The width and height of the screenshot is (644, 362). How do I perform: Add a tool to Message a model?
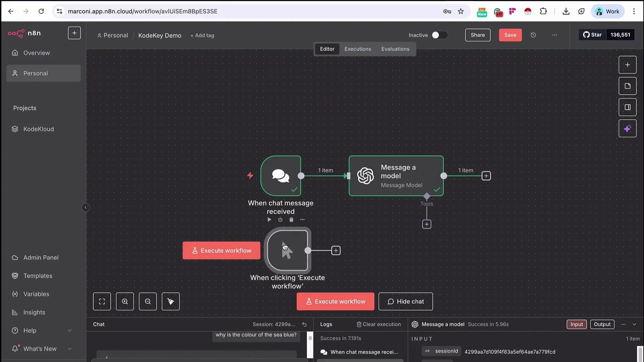click(427, 224)
